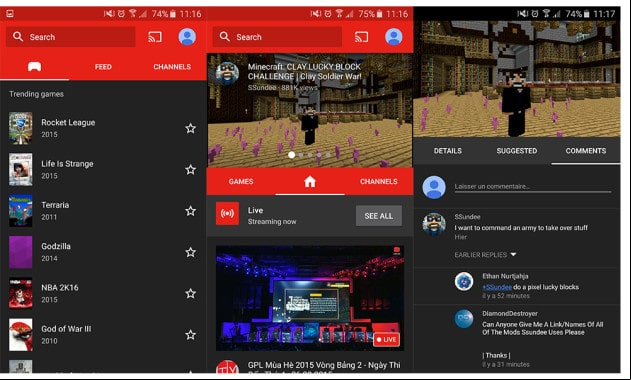Viewport: 631px width, 380px height.
Task: Select the gamepad games tab icon
Action: coord(35,66)
